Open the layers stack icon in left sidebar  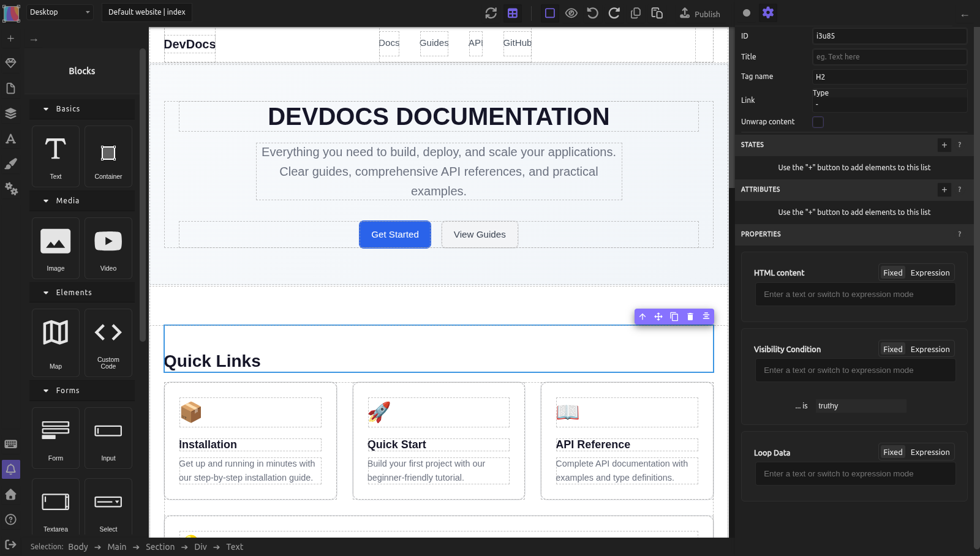tap(10, 113)
